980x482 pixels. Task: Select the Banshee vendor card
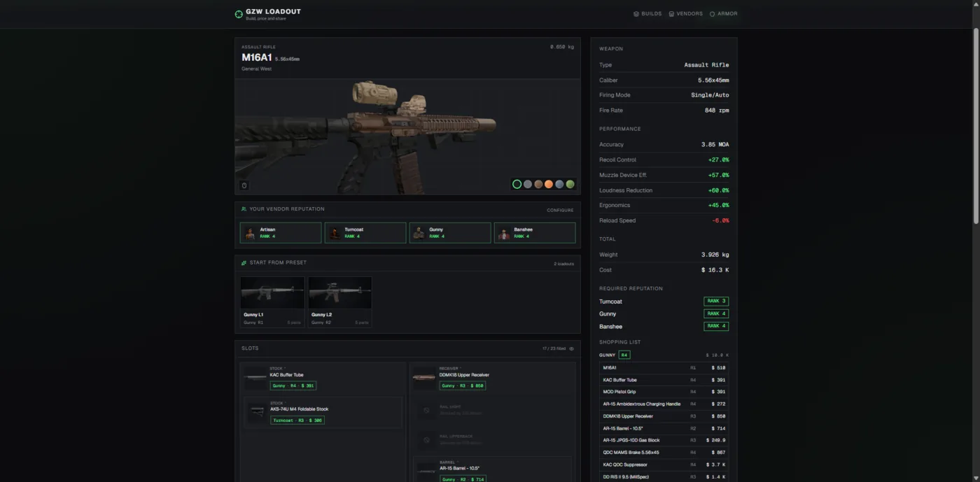tap(535, 233)
